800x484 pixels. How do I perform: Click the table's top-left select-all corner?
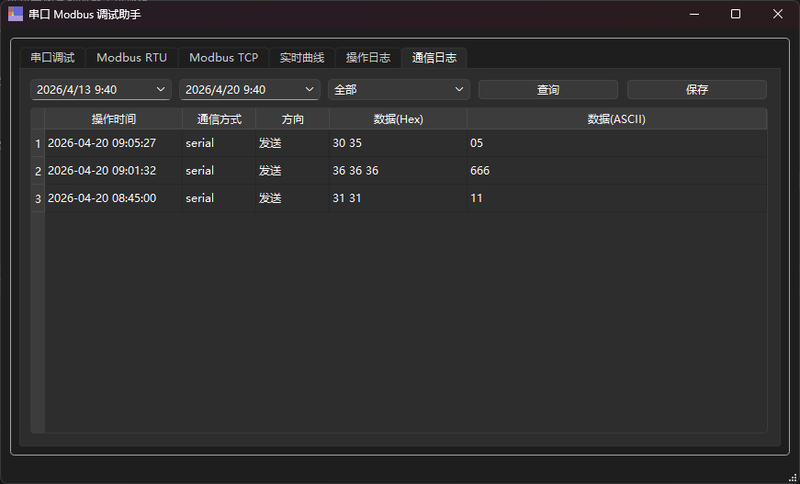click(x=38, y=119)
